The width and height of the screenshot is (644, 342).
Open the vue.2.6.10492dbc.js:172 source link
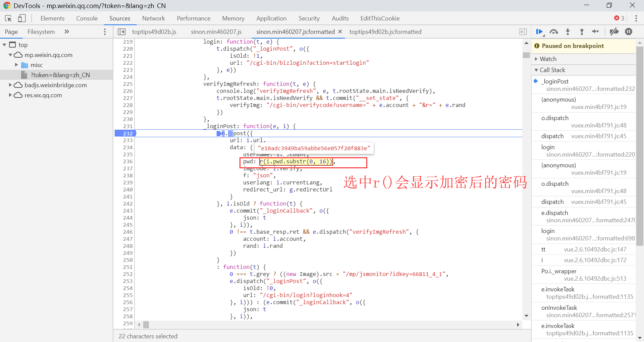click(595, 260)
